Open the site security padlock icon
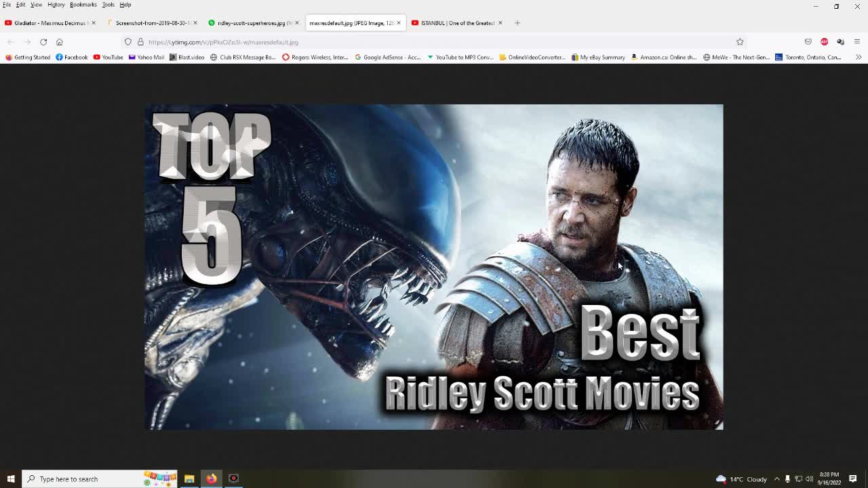The image size is (868, 488). coord(140,42)
